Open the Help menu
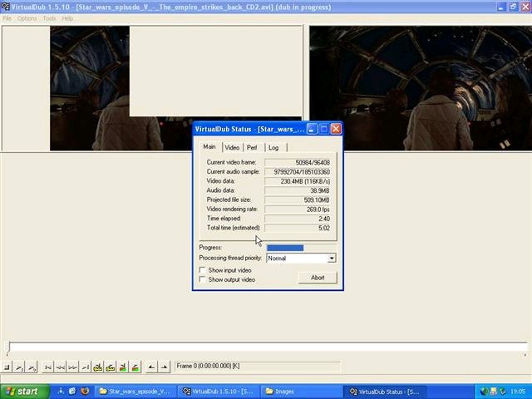Screen dimensions: 532x399 (x=67, y=18)
